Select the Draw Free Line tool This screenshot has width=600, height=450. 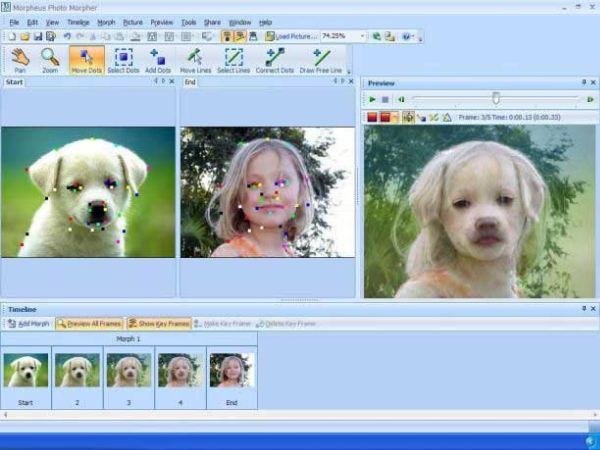[x=321, y=60]
